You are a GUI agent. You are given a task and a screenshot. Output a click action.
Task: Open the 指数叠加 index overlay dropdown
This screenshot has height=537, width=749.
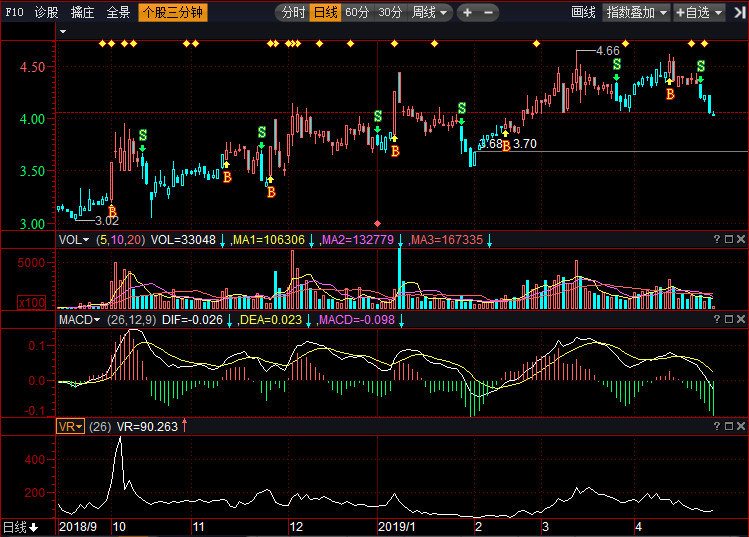pos(636,12)
